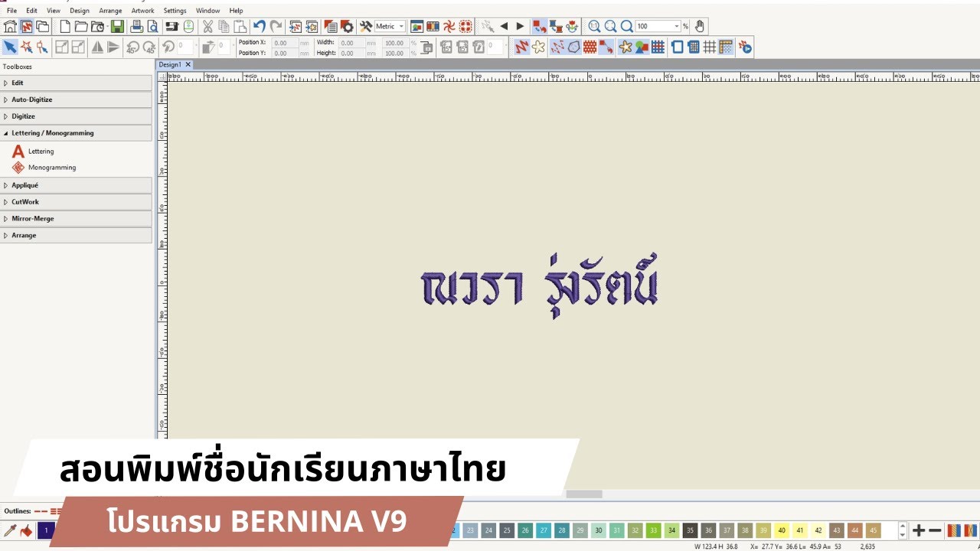
Task: Save the design with green floppy icon
Action: tap(117, 26)
